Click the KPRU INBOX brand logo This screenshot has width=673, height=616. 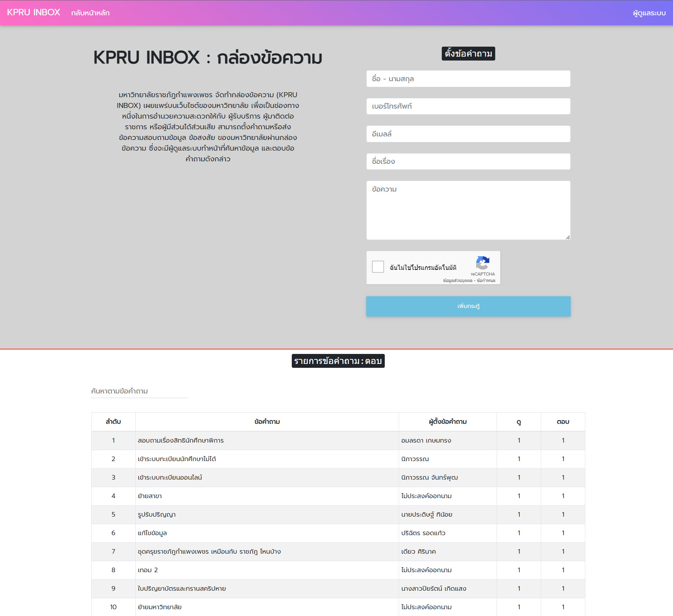pyautogui.click(x=33, y=12)
